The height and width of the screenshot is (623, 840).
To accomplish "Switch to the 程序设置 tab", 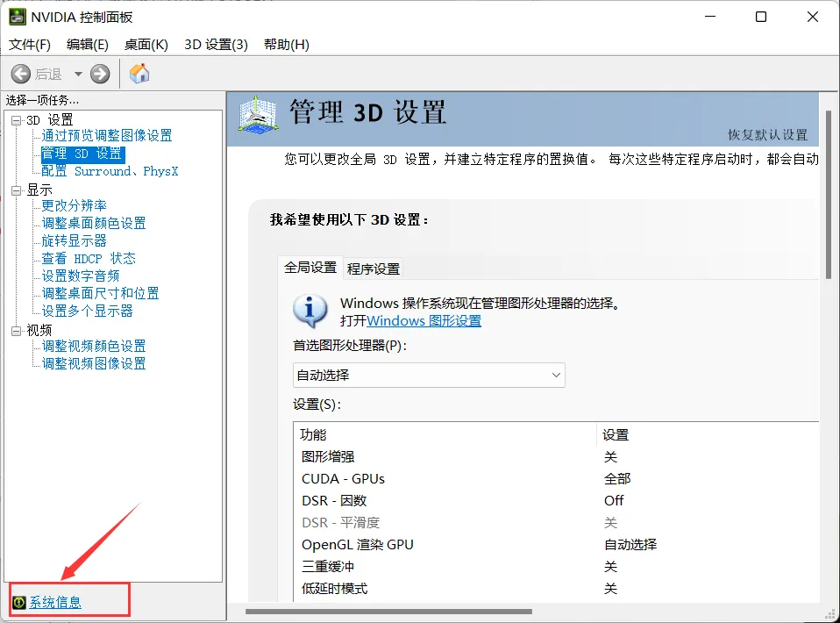I will coord(374,269).
